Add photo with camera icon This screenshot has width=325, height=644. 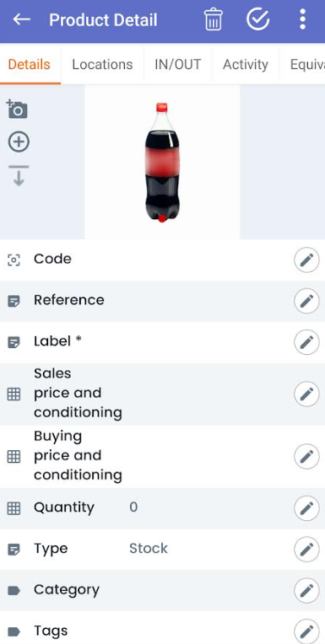17,109
